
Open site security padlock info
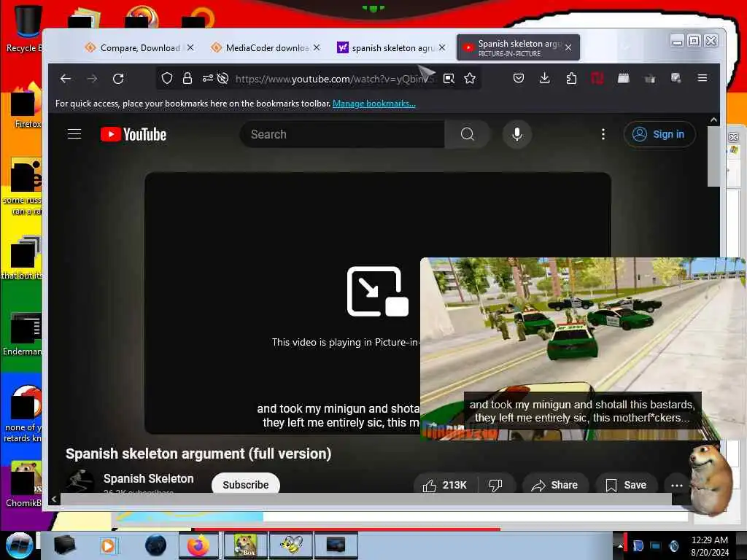[x=187, y=78]
